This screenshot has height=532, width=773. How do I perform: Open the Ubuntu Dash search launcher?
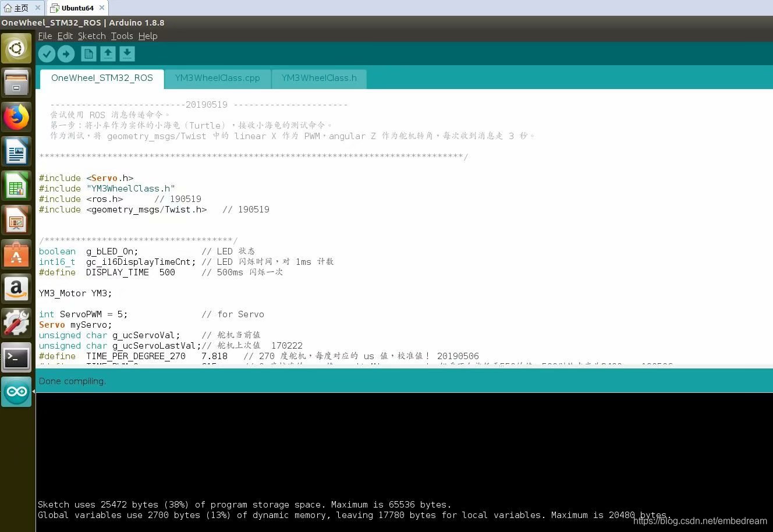coord(16,49)
